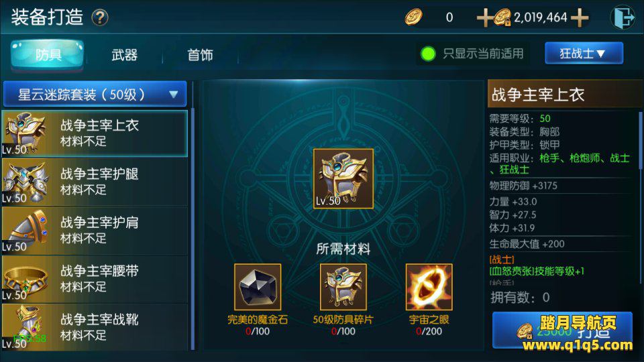
Task: Toggle 只显示当前适用 green indicator
Action: [428, 54]
